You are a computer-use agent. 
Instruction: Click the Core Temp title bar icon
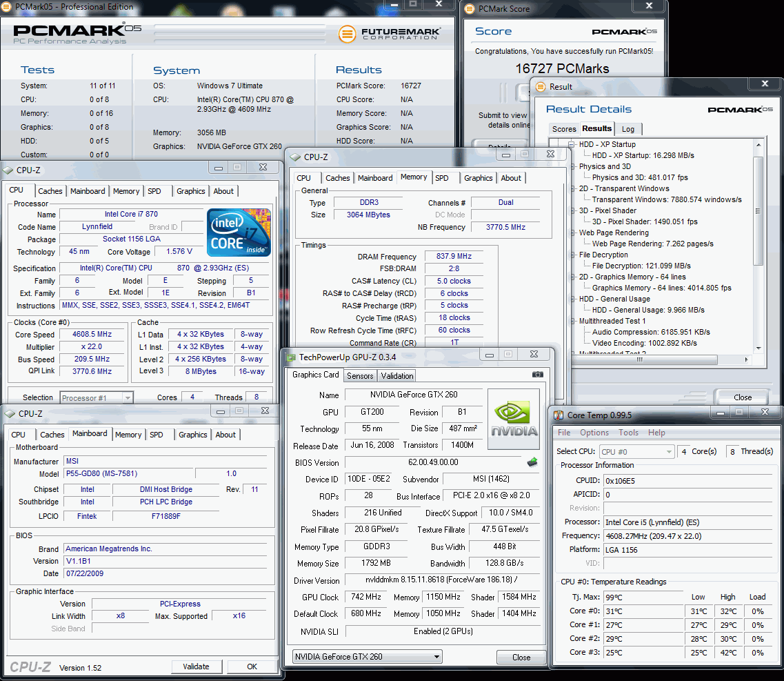click(559, 415)
